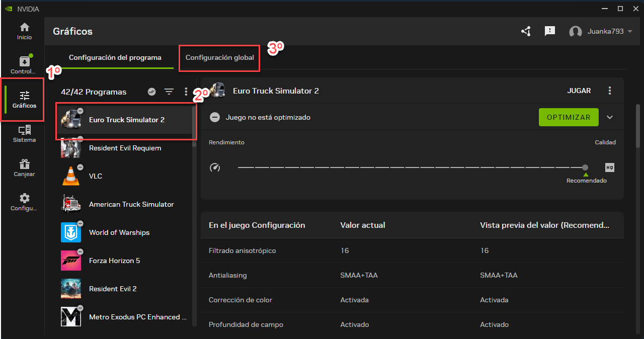Select Resident Evil Requiem in program list
Viewport: 644px width, 339px height.
pos(124,148)
